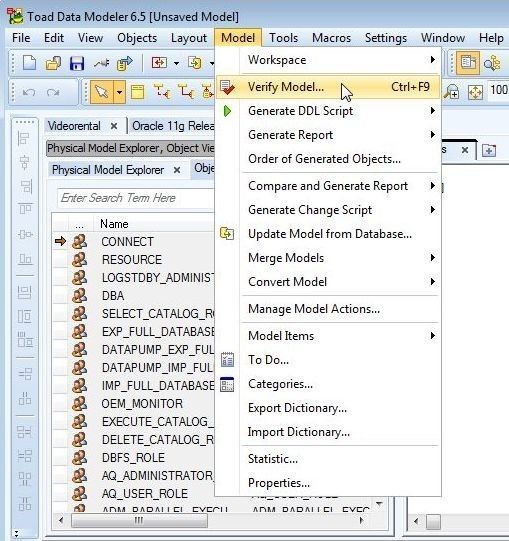Screen dimensions: 509x541
Task: Open the Objects menu
Action: pos(137,38)
